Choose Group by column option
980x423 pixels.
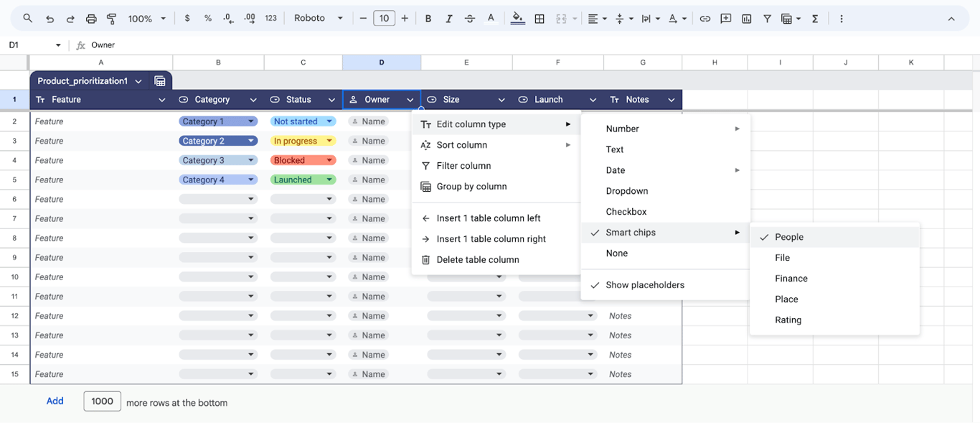click(495, 187)
